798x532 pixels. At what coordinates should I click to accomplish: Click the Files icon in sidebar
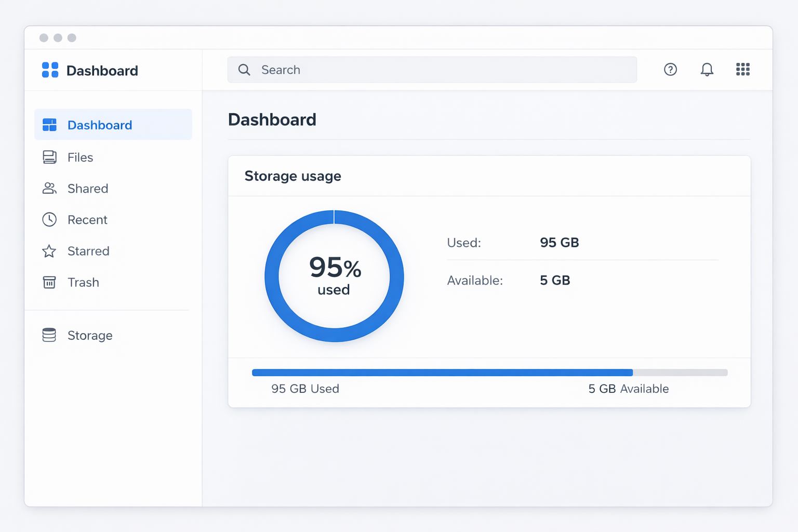tap(49, 157)
